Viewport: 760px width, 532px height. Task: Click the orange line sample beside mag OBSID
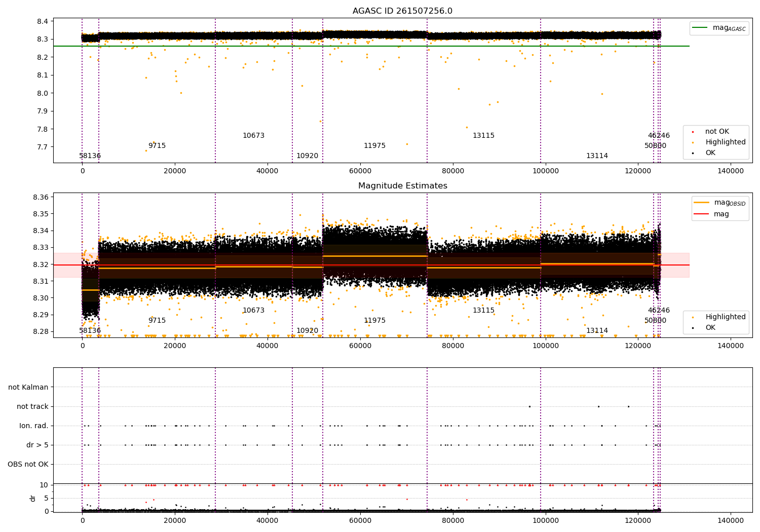[701, 203]
